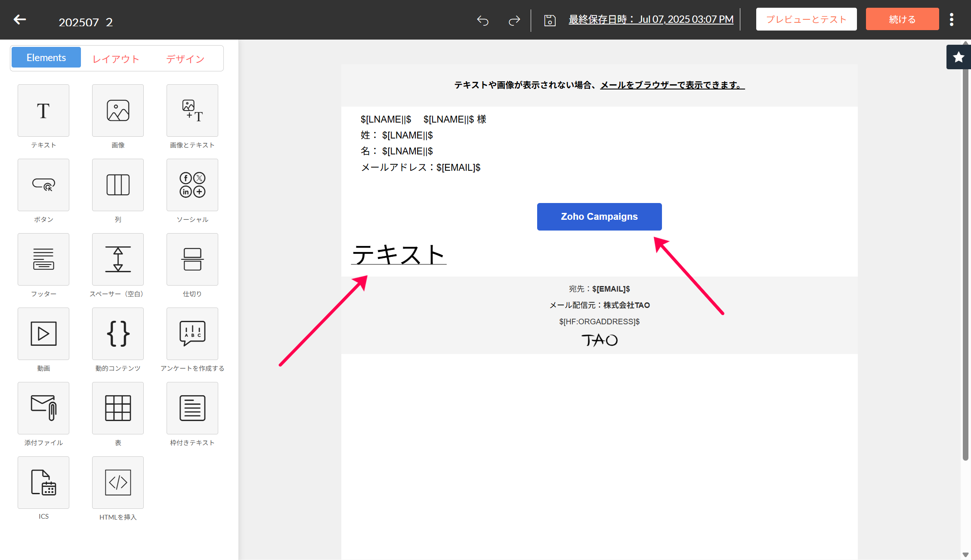The height and width of the screenshot is (560, 971).
Task: Select the ICS calendar file element
Action: point(43,483)
